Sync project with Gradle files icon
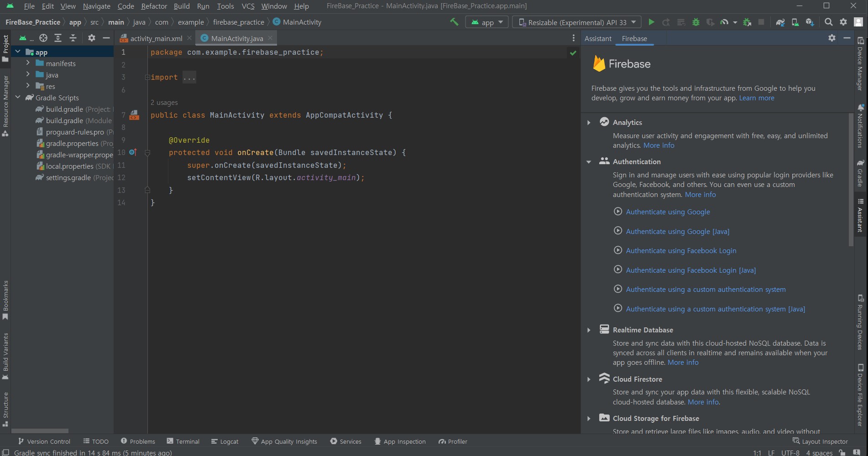 click(780, 22)
